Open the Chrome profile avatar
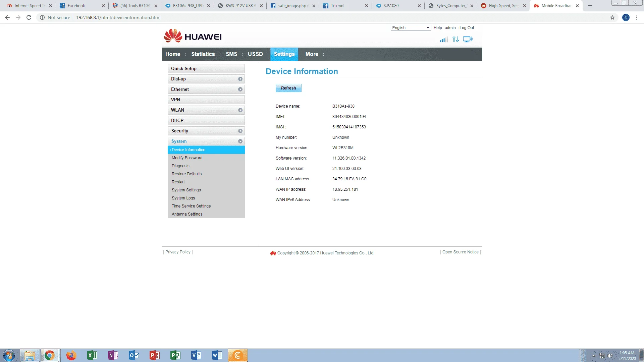 click(626, 17)
